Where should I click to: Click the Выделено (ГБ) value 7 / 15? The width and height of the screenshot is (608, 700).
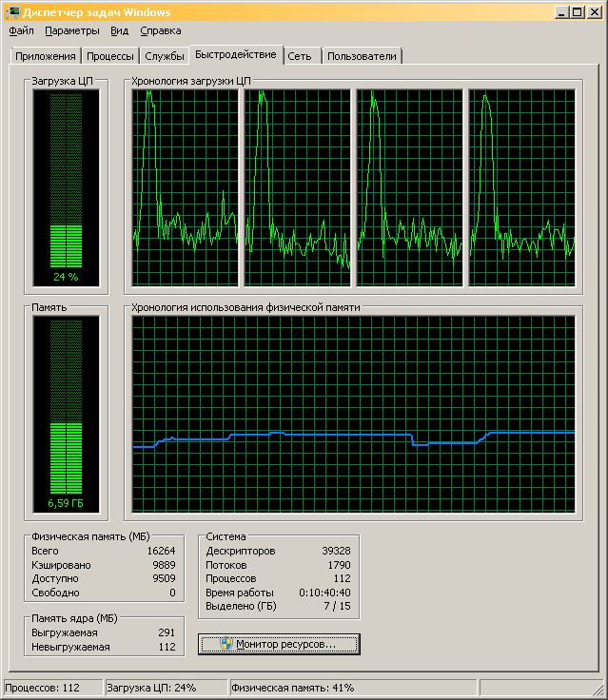[x=337, y=606]
